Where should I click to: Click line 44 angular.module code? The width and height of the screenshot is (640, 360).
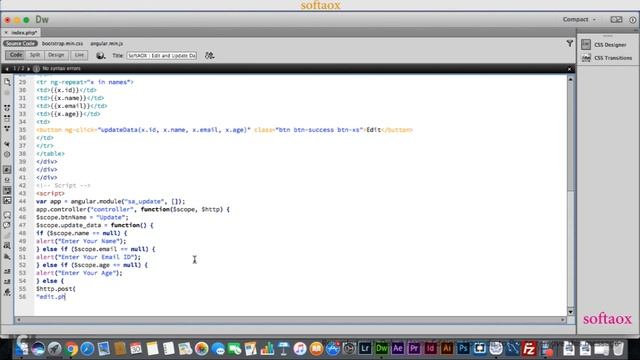pos(110,201)
